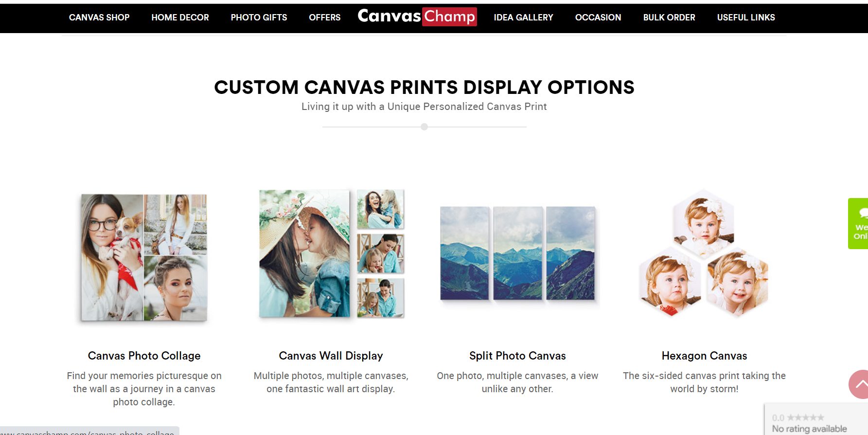Click the scroll-to-top arrow button
The height and width of the screenshot is (435, 868).
point(859,384)
